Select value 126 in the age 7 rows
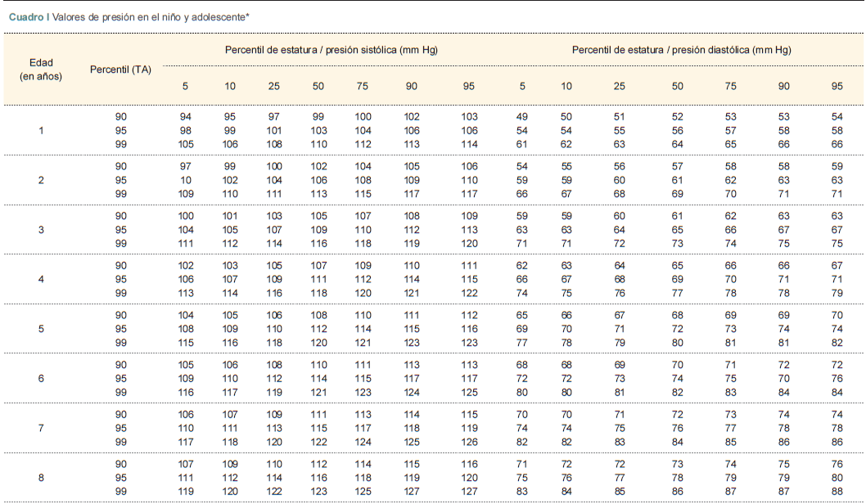This screenshot has width=866, height=504. 468,442
